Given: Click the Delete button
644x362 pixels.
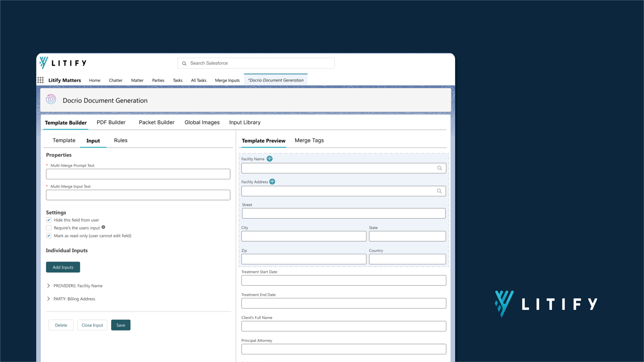Looking at the screenshot, I should pos(61,325).
